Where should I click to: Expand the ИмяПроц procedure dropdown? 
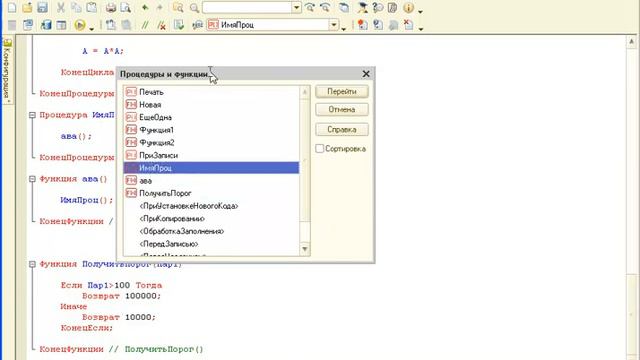[x=334, y=25]
